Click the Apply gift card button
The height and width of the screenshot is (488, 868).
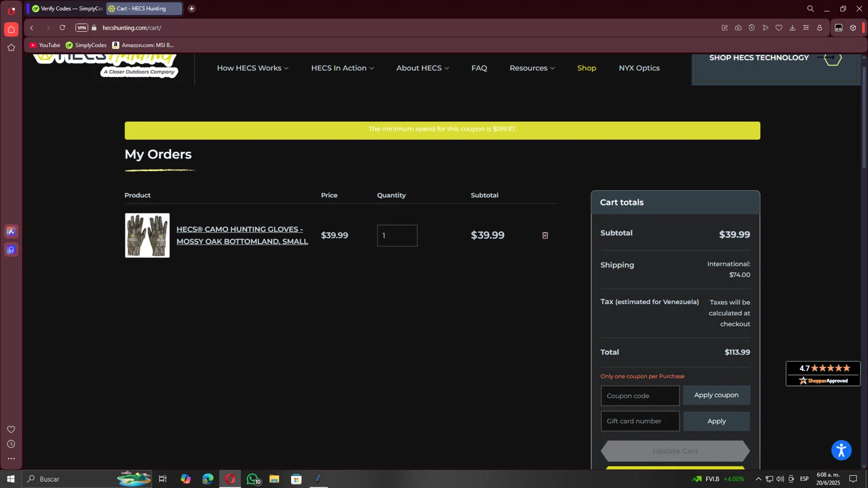[x=716, y=421]
